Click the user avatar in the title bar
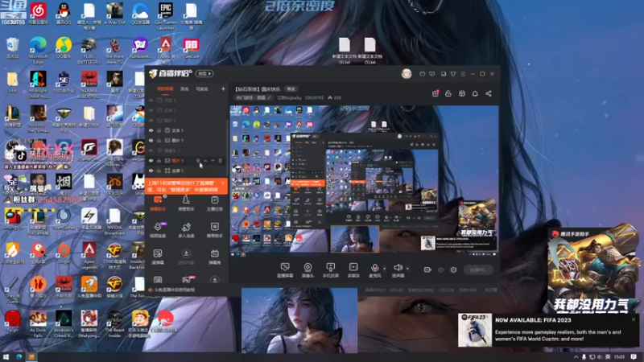 [x=407, y=73]
